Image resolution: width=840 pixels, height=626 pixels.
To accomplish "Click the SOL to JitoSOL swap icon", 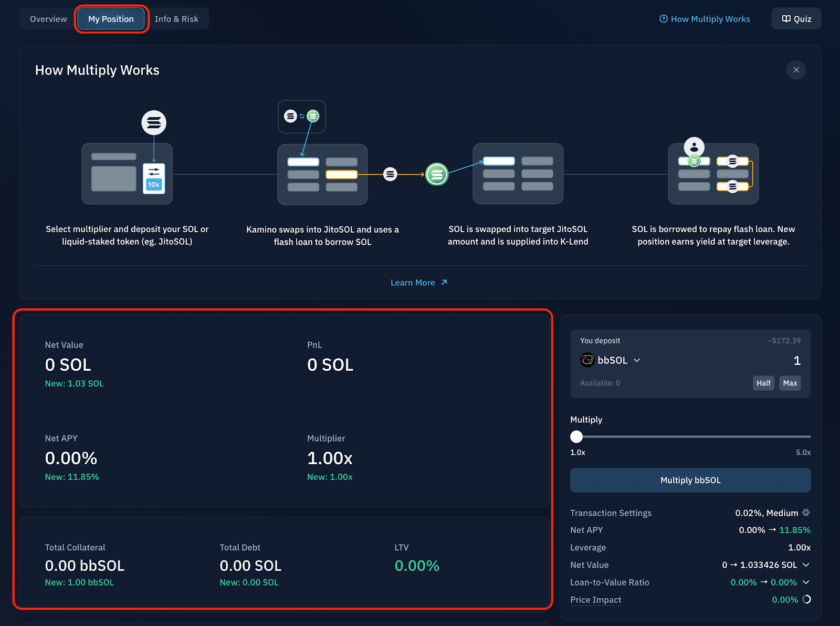I will 302,116.
